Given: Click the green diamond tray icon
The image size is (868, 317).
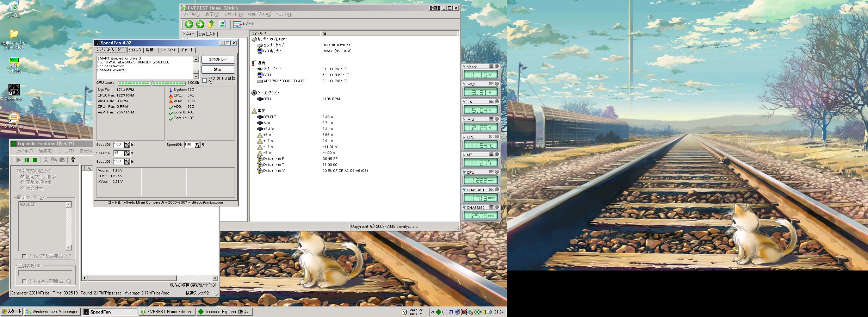Looking at the screenshot, I should point(439,312).
